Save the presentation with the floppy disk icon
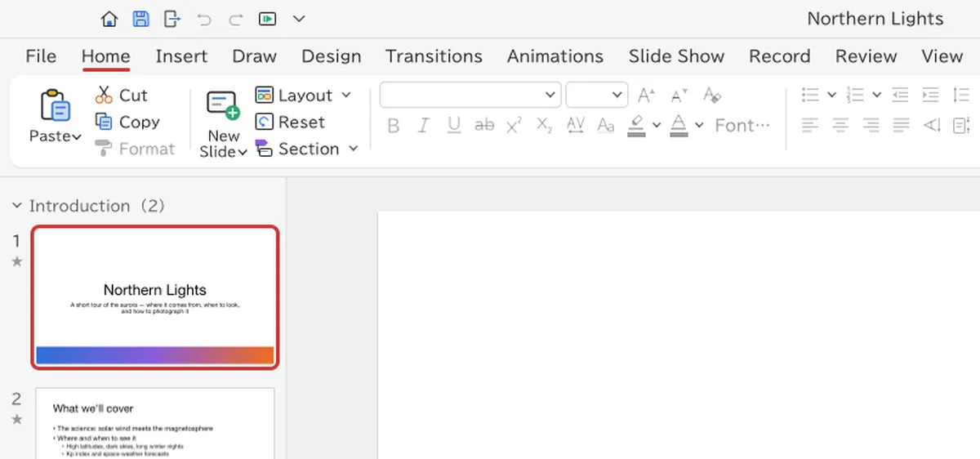Viewport: 980px width, 459px height. (140, 18)
